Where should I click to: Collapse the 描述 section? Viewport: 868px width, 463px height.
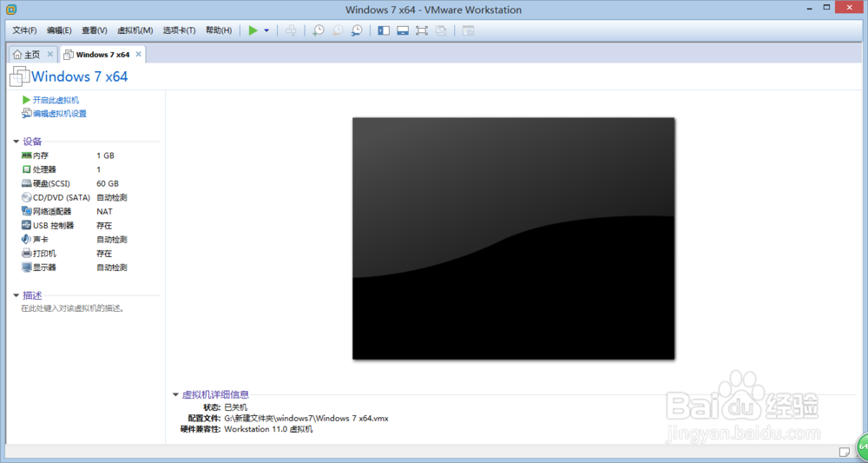[x=16, y=295]
